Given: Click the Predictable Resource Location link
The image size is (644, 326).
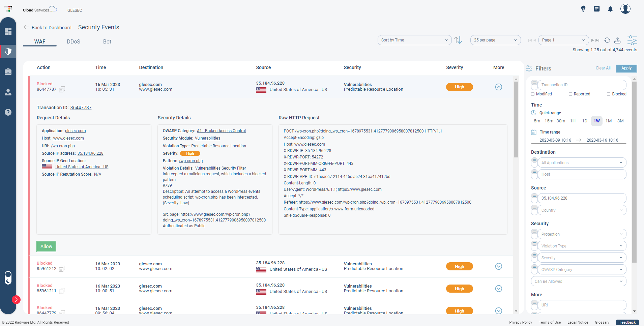Looking at the screenshot, I should tap(218, 146).
